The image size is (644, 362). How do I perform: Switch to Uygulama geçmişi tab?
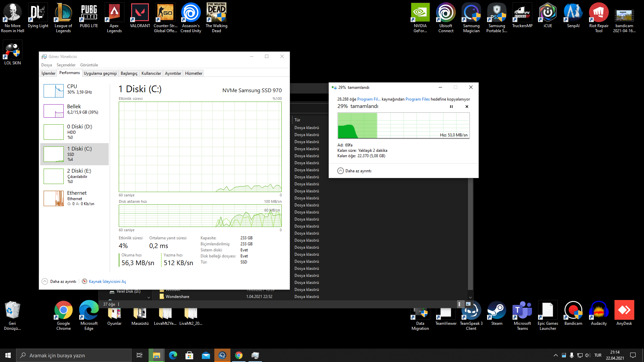100,73
